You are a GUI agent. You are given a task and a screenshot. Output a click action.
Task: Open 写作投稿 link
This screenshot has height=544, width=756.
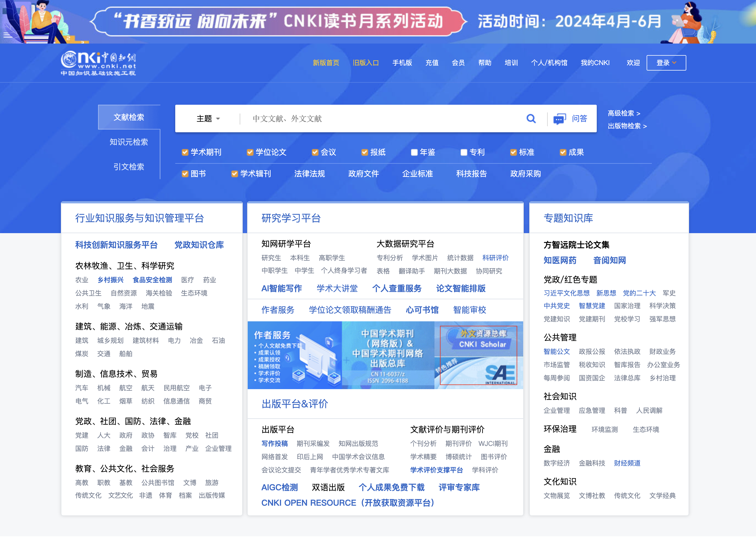pos(275,444)
